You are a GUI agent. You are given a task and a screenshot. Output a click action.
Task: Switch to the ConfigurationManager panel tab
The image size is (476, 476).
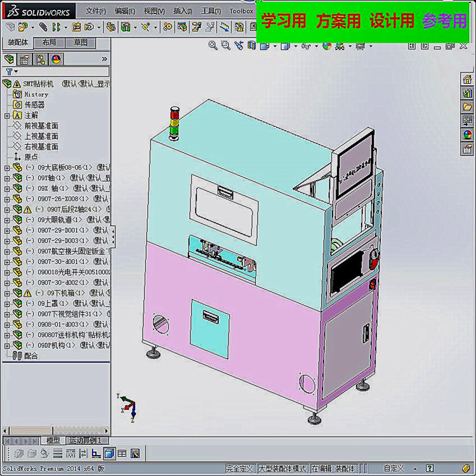point(40,59)
